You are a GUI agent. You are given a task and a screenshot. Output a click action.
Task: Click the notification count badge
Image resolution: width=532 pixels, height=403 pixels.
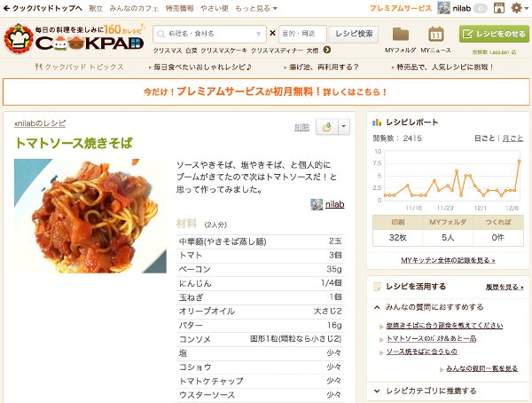(480, 9)
